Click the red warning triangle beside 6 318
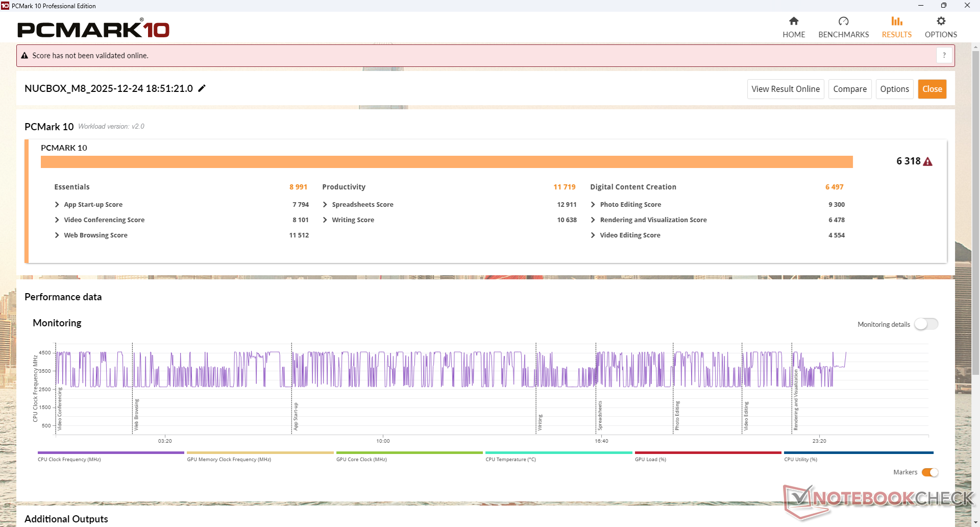Screen dimensions: 980x527 pos(928,162)
